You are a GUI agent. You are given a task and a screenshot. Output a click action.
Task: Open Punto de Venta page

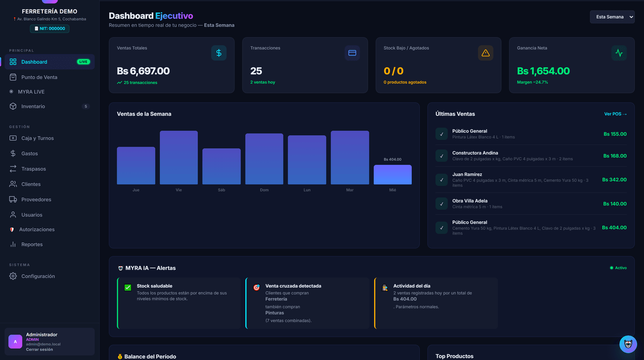click(49, 77)
